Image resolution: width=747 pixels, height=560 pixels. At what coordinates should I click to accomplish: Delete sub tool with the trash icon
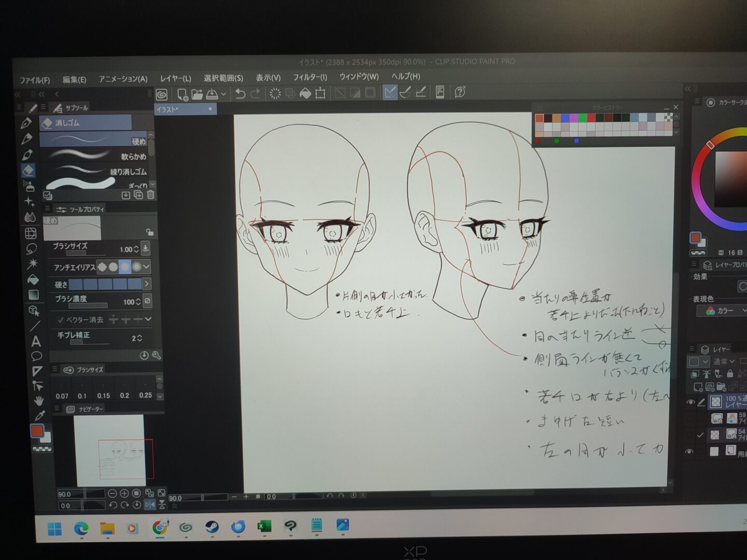click(x=150, y=195)
